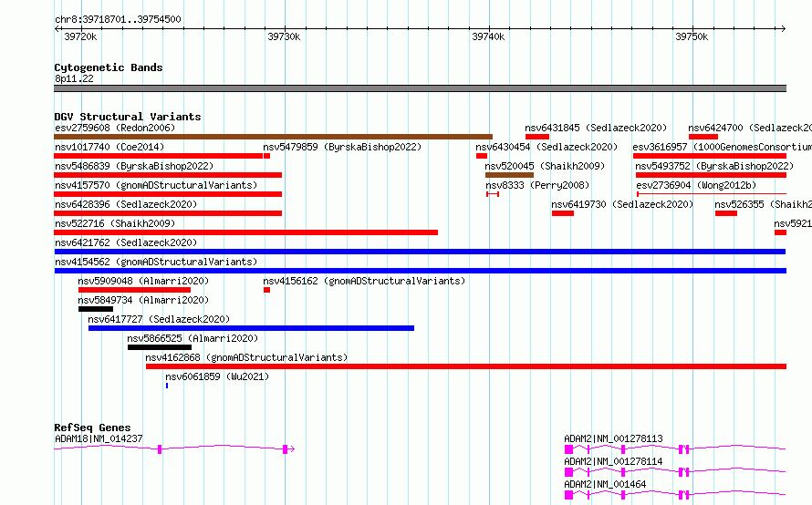Click the blue nsv6421762 variant bar

coord(420,252)
